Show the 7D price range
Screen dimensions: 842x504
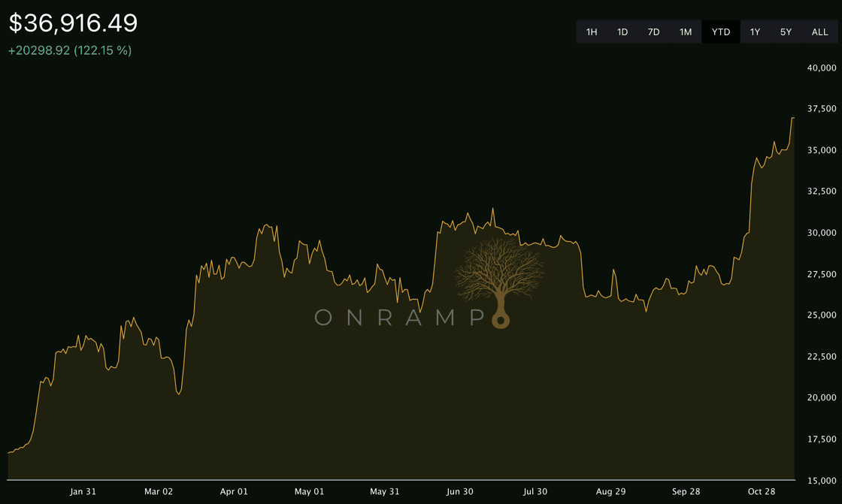(x=653, y=32)
